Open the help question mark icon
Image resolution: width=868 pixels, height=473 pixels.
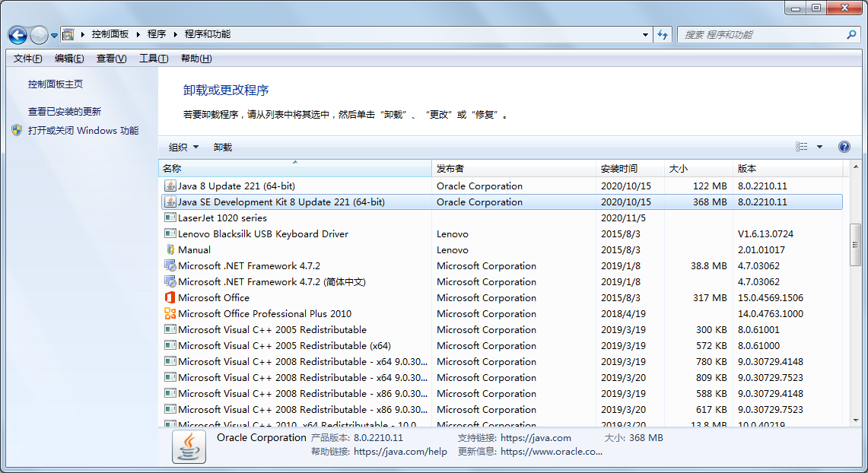(x=844, y=147)
